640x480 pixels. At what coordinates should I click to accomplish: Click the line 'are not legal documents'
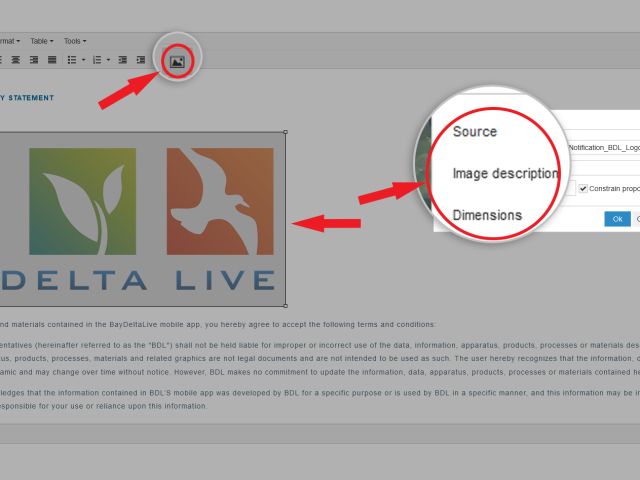[320, 359]
